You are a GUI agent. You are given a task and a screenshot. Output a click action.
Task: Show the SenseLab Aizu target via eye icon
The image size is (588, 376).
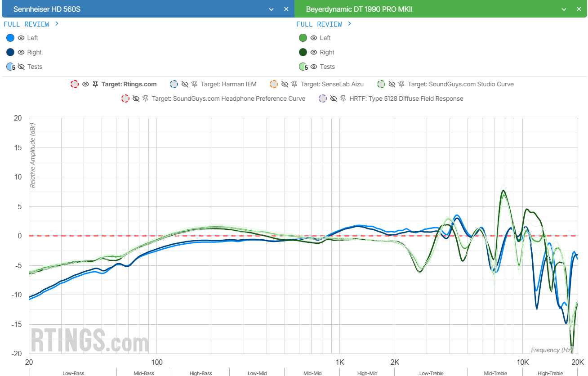(285, 84)
